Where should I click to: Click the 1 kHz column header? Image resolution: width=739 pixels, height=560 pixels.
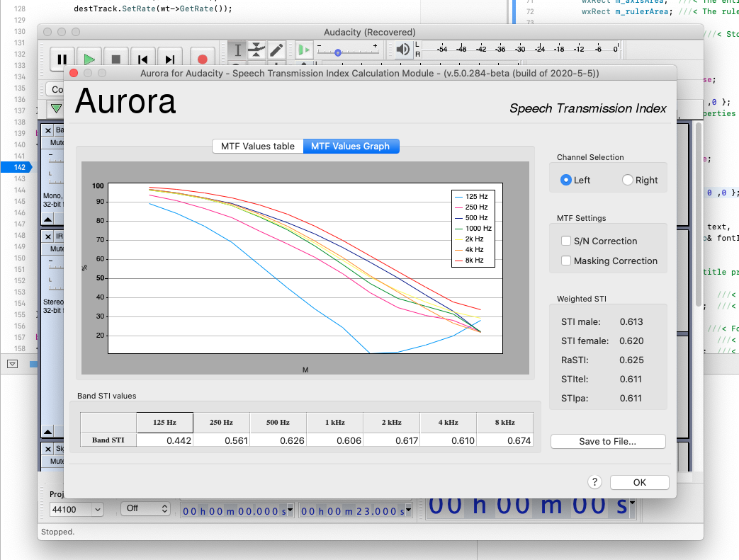tap(335, 423)
